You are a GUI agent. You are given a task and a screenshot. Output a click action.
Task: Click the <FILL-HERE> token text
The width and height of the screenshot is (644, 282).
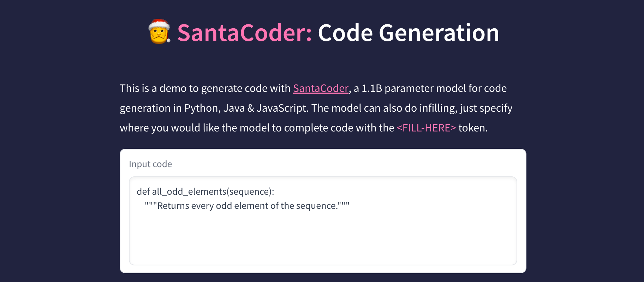[x=425, y=128]
